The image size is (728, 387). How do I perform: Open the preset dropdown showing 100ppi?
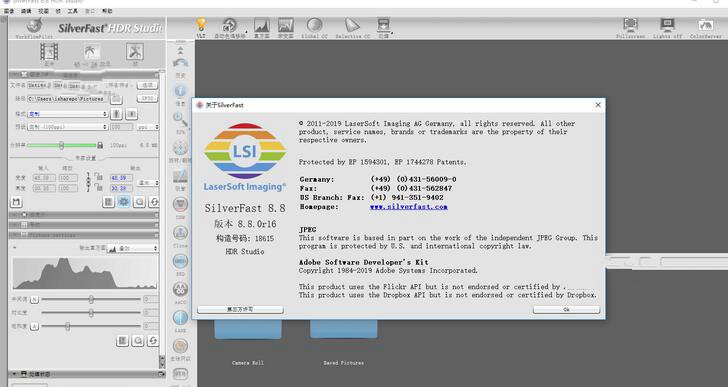point(68,127)
